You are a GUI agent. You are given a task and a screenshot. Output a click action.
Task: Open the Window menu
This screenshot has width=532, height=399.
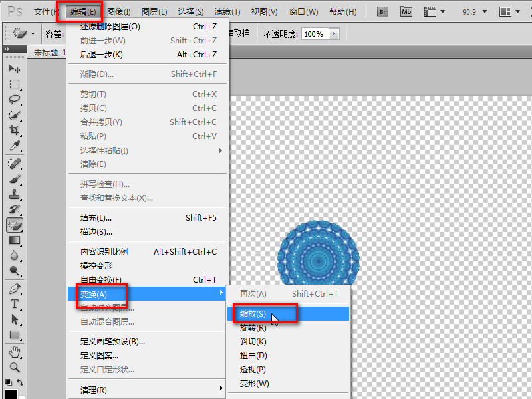tap(304, 12)
